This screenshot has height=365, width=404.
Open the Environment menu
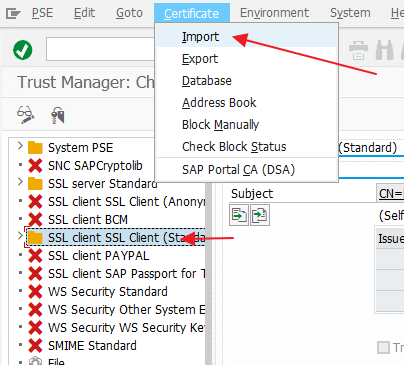click(274, 13)
